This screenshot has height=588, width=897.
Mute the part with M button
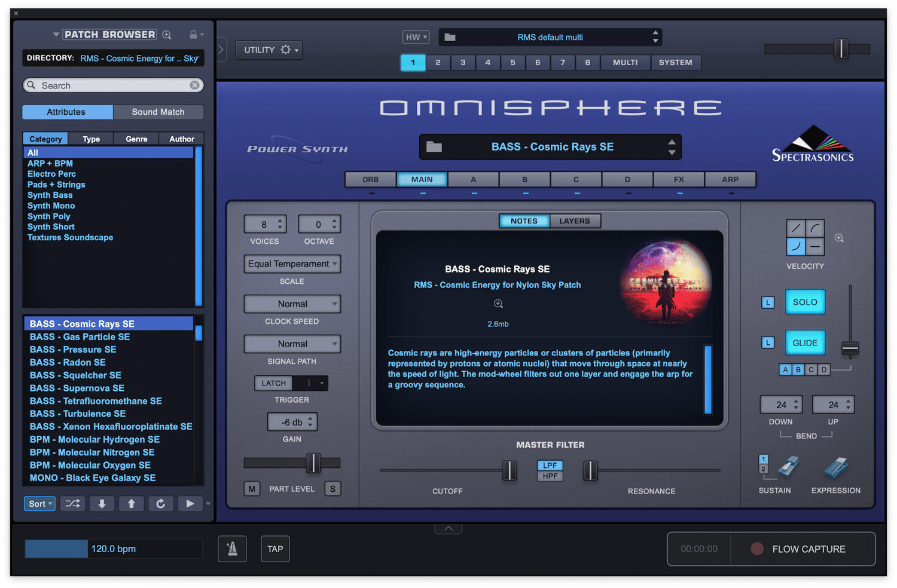(x=252, y=489)
